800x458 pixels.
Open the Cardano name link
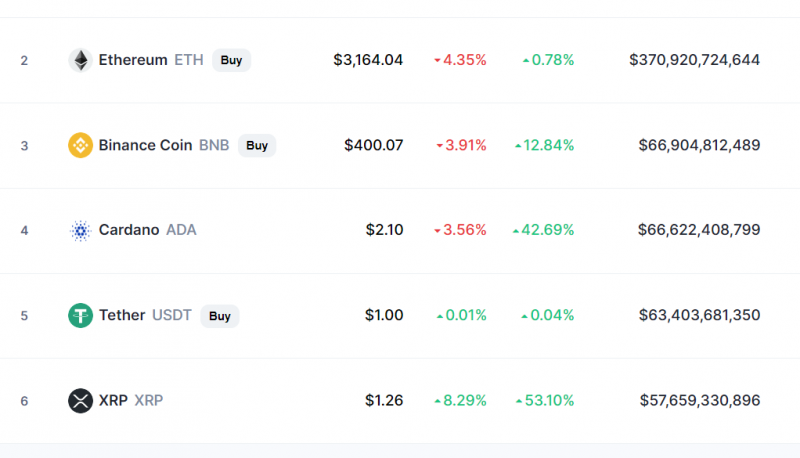click(129, 230)
